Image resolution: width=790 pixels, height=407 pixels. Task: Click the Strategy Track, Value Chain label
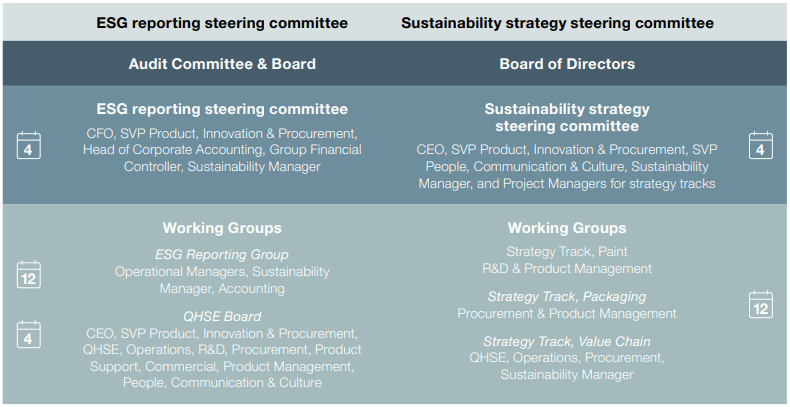567,341
